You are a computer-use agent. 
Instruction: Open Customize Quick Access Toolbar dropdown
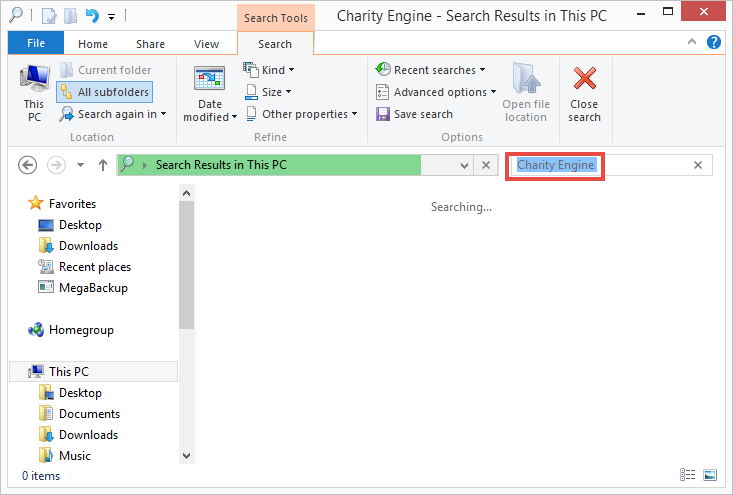tap(111, 16)
